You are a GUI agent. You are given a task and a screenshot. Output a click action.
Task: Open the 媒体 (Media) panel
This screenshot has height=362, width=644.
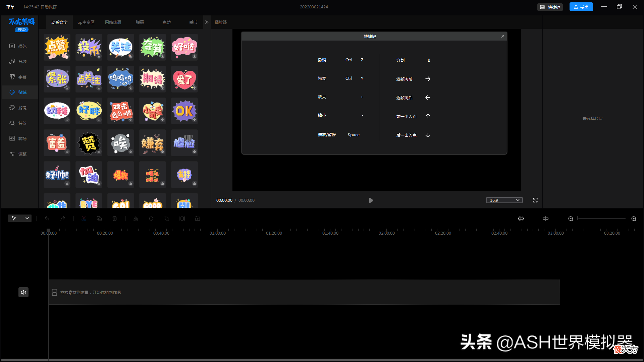tap(18, 46)
